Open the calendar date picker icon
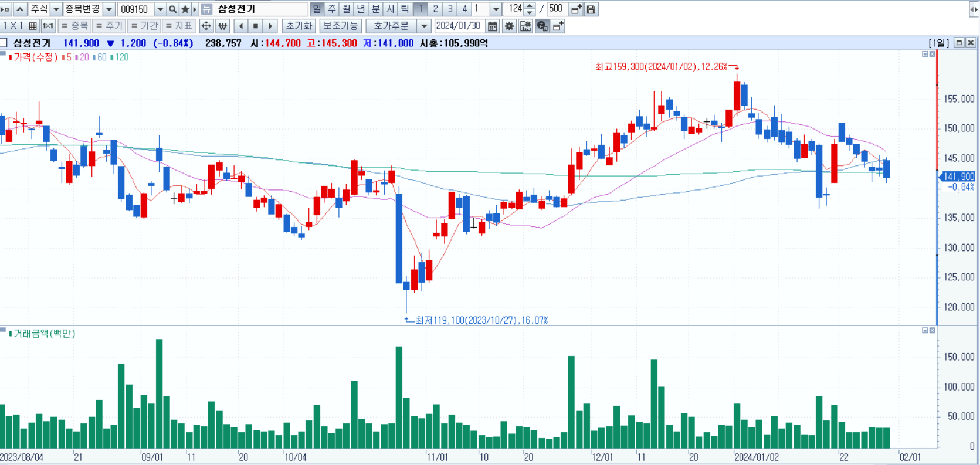The image size is (980, 465). 493,26
